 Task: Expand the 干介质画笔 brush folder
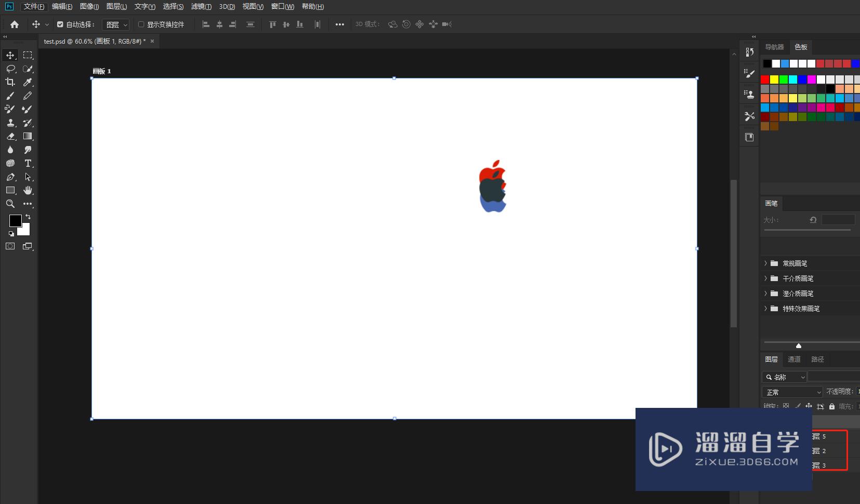(x=765, y=278)
